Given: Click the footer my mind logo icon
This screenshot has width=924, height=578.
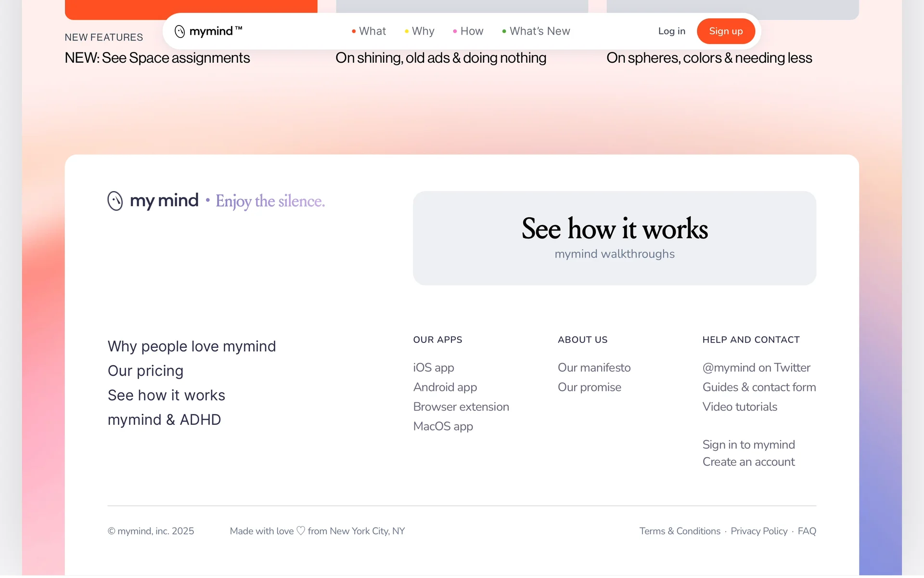Looking at the screenshot, I should [x=115, y=201].
